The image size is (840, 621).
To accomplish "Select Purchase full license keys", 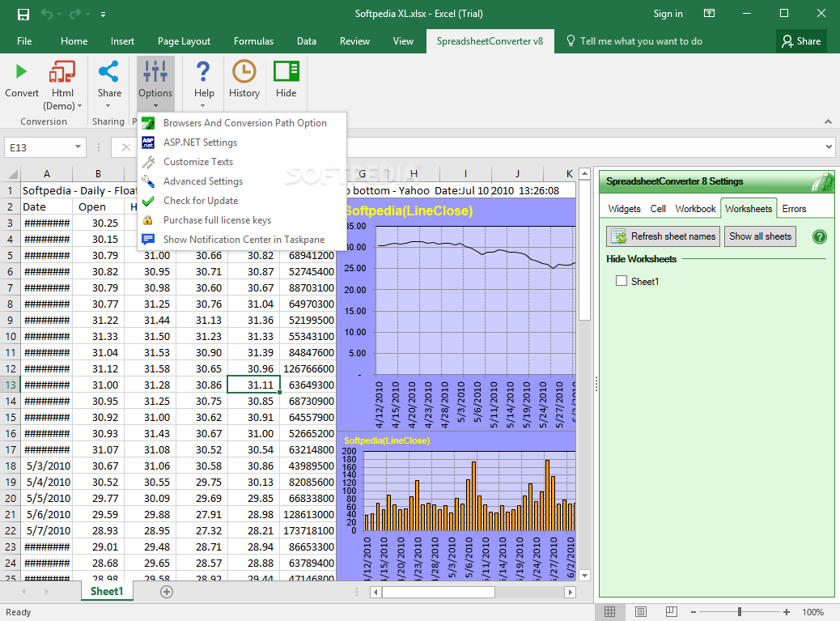I will 242,220.
